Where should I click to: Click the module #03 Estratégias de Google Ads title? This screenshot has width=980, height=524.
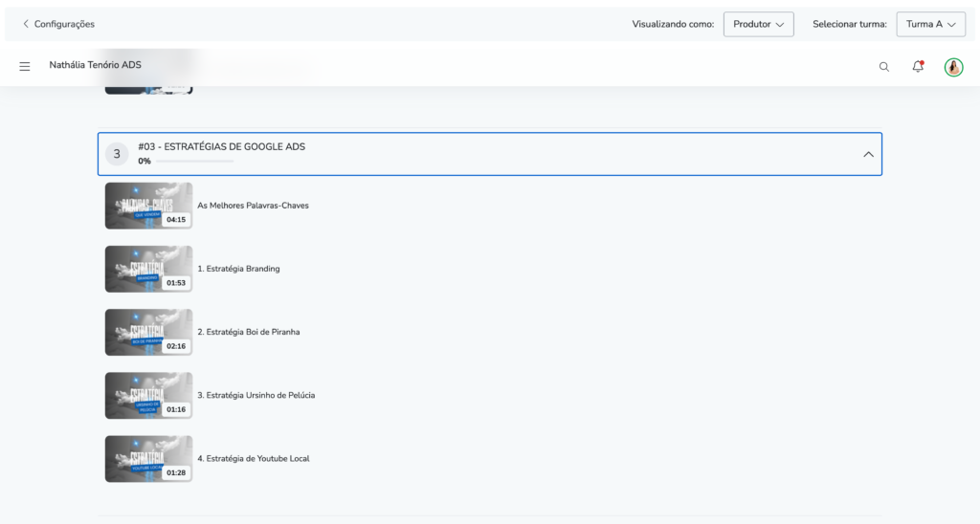[x=221, y=146]
